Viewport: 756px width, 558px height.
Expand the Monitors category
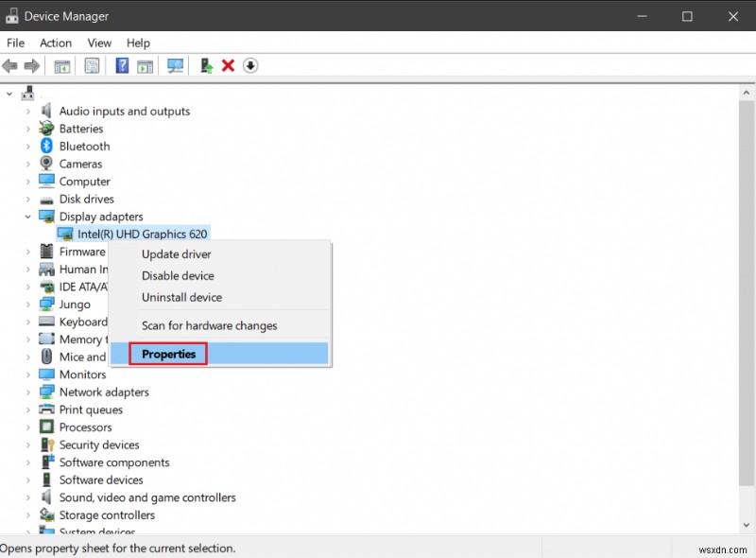point(28,375)
